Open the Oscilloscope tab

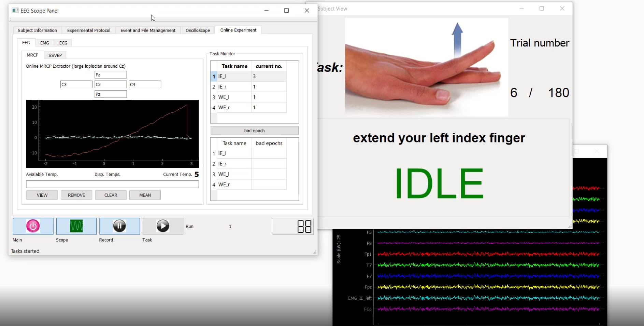click(198, 30)
